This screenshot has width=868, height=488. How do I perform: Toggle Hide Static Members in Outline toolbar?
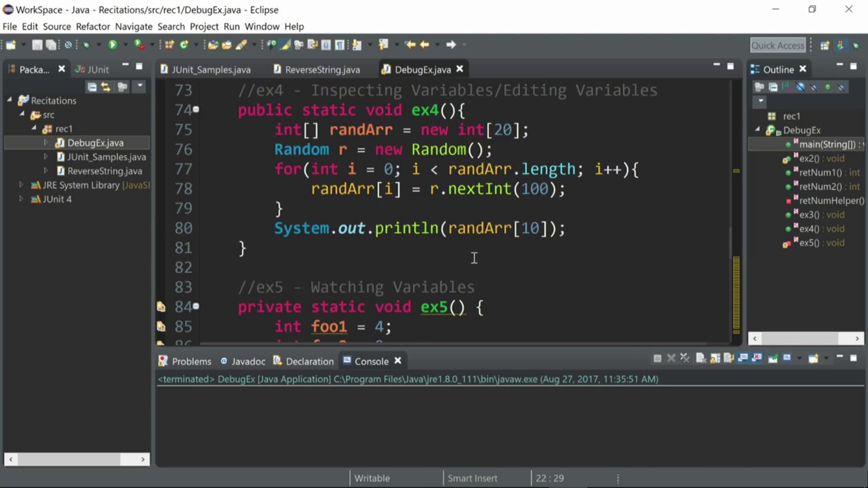click(x=814, y=87)
